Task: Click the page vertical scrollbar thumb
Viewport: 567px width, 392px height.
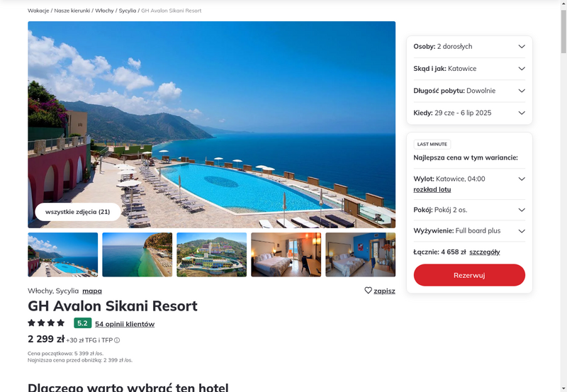Action: coord(563,31)
